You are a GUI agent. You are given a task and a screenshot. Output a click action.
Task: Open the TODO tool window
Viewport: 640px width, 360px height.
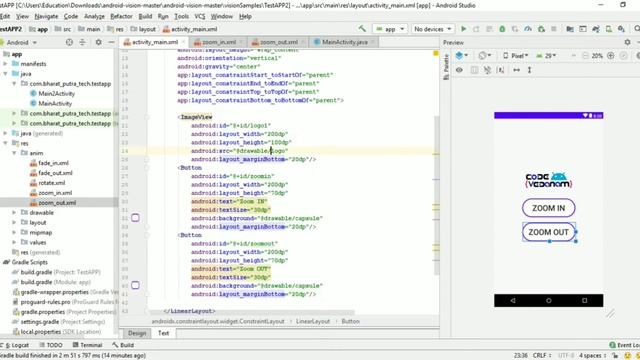click(51, 345)
